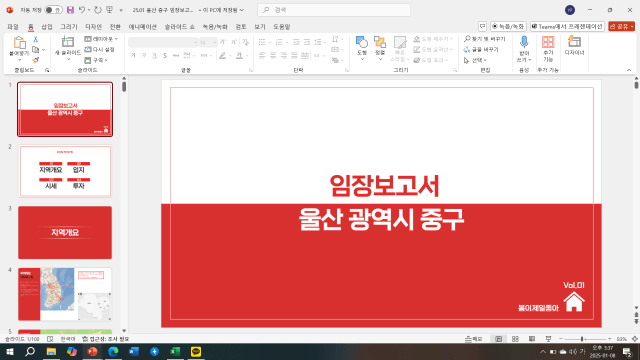This screenshot has height=360, width=640.
Task: Click the purple Save icon in title bar
Action: (70, 10)
